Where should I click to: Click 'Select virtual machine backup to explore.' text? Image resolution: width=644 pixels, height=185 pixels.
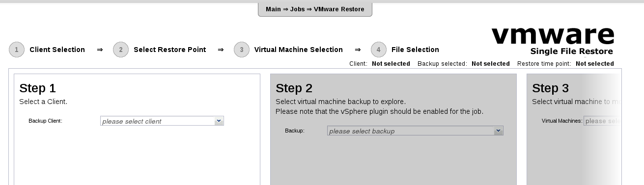341,102
